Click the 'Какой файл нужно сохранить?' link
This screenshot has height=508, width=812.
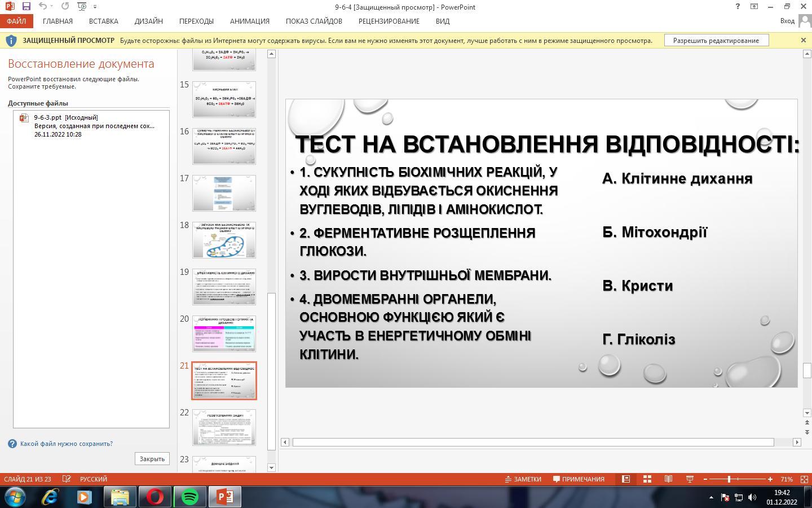(x=67, y=444)
